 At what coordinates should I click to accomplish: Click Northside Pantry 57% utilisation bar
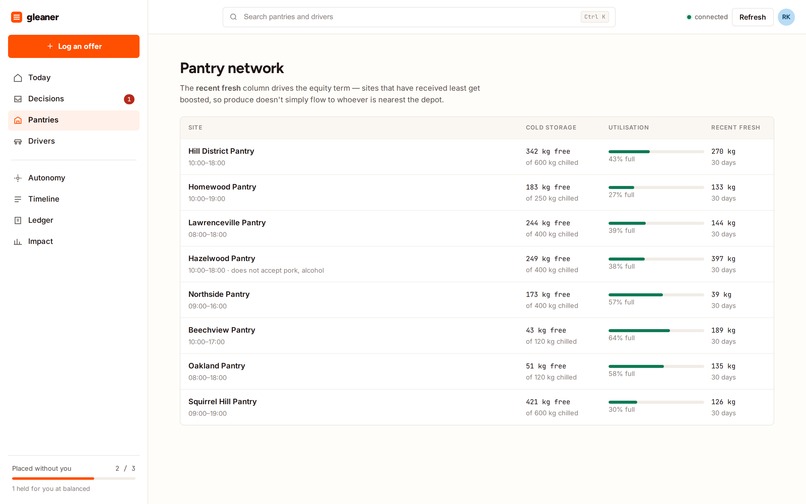coord(656,295)
